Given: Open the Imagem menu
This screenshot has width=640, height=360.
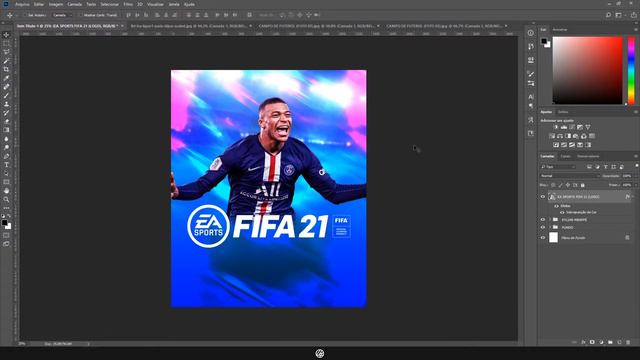Looking at the screenshot, I should click(x=56, y=4).
